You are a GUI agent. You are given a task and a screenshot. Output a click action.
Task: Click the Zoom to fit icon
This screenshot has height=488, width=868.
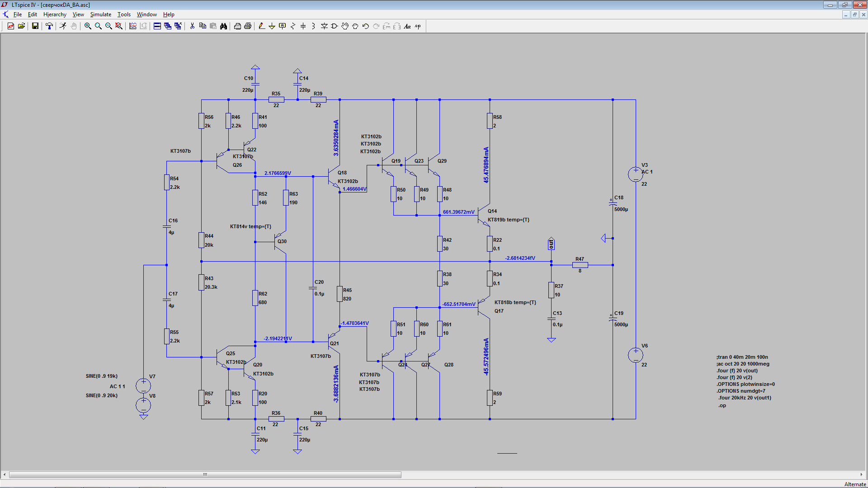(x=119, y=26)
